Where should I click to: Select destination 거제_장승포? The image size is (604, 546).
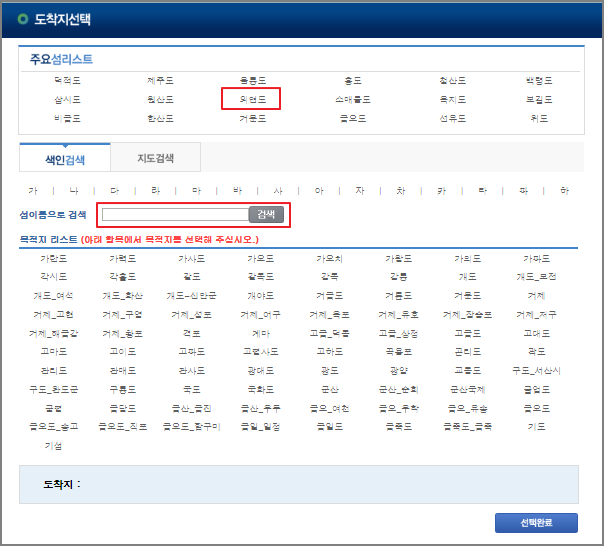pos(468,314)
